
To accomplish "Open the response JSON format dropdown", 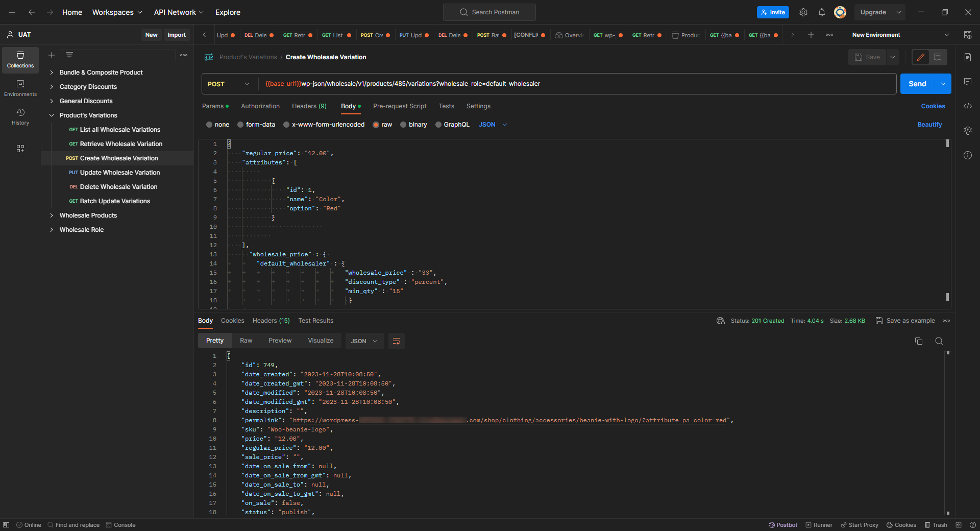I will click(364, 341).
